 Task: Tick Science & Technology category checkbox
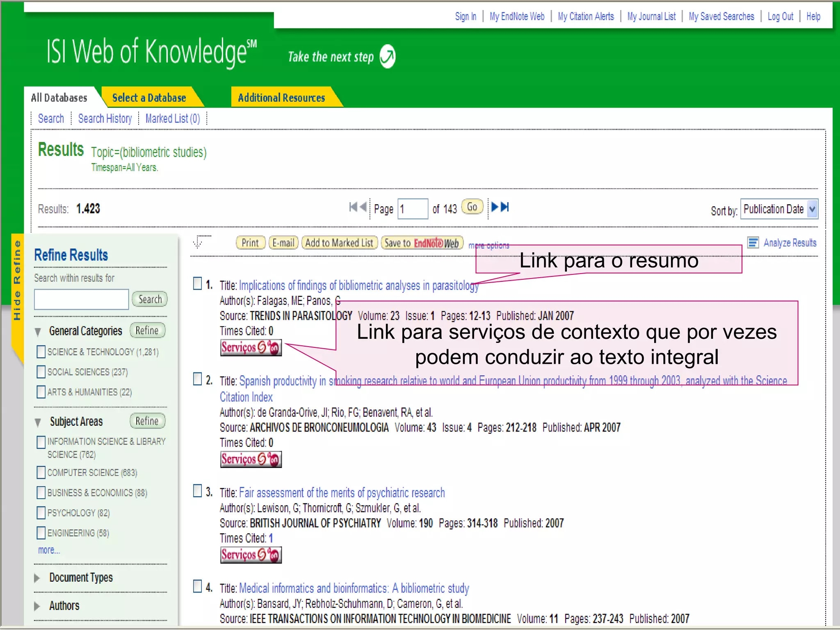click(x=41, y=352)
